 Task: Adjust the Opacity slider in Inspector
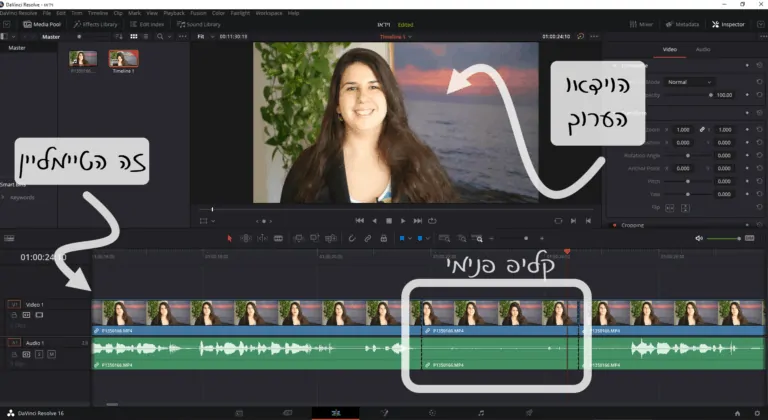688,95
